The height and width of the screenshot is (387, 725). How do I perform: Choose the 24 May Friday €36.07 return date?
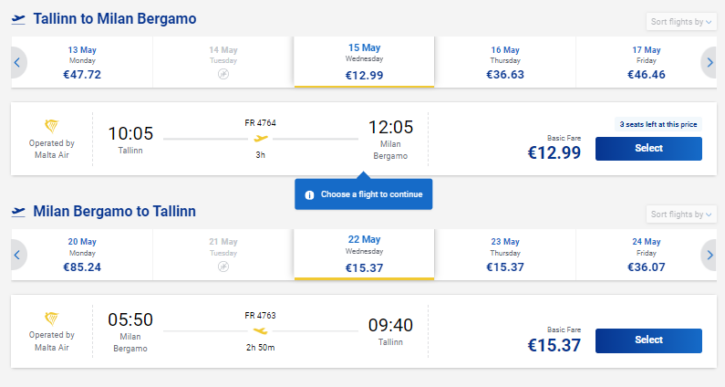(x=646, y=255)
